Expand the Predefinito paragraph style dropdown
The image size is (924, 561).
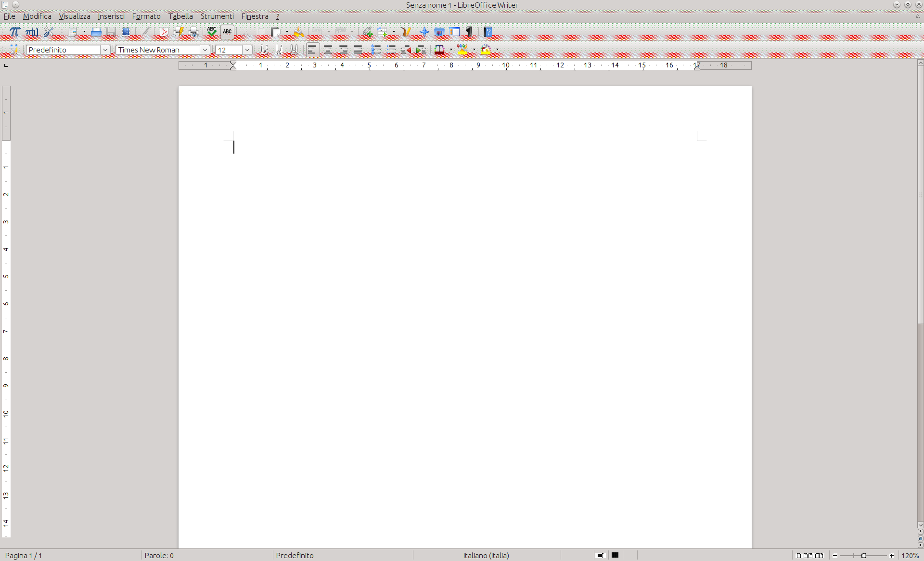pos(105,50)
